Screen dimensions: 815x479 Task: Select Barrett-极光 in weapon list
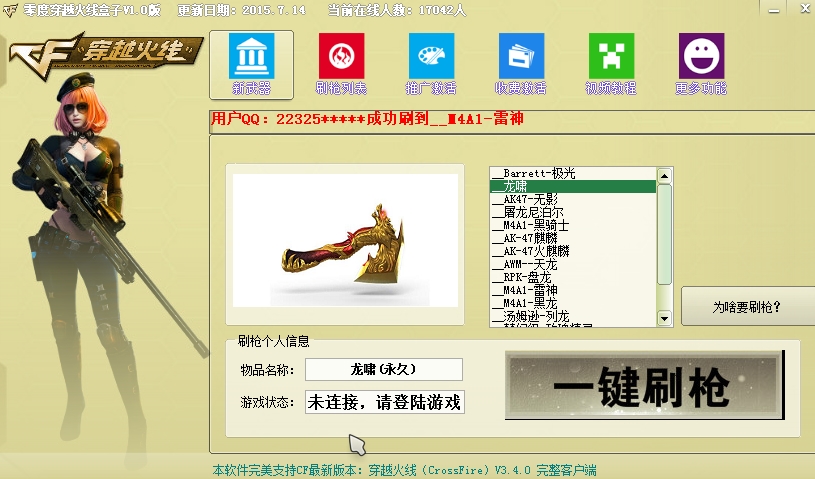573,174
